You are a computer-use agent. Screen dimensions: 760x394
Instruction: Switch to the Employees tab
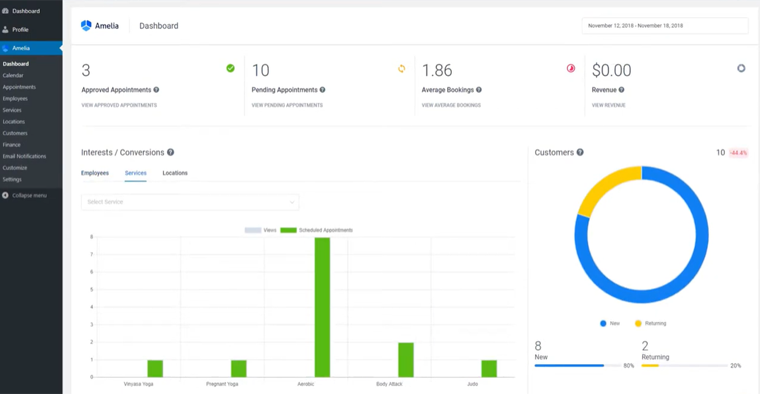[95, 173]
